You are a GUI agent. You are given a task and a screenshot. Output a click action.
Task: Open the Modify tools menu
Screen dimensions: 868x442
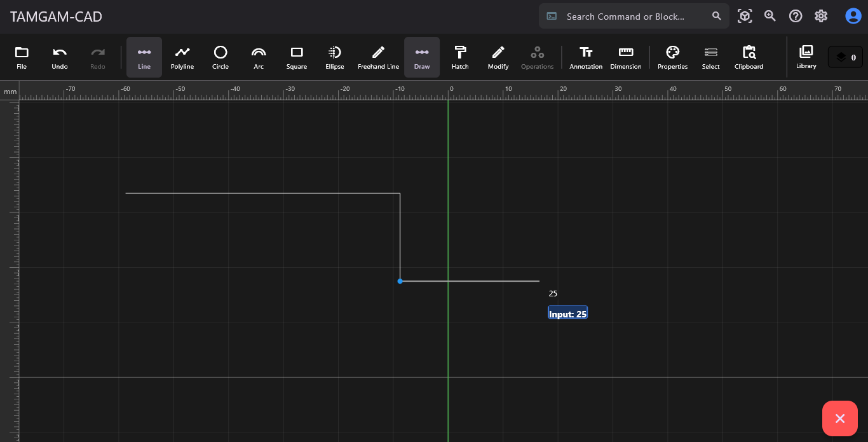(498, 57)
